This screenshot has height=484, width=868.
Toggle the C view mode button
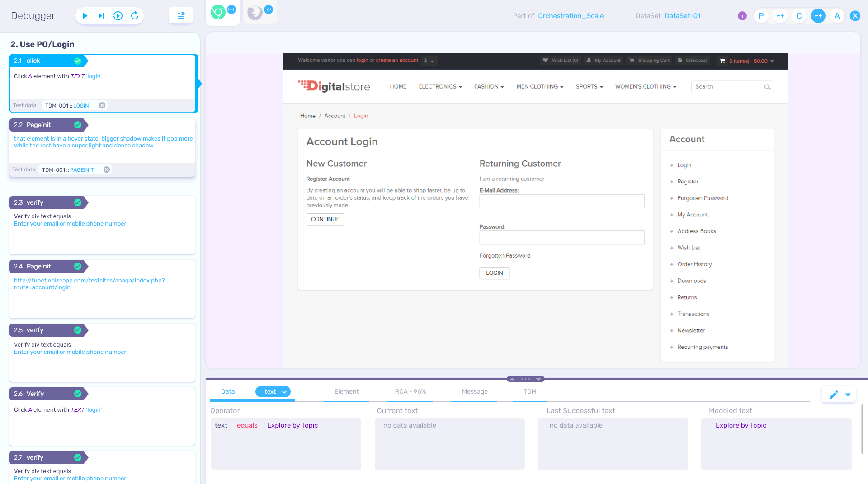click(x=799, y=16)
